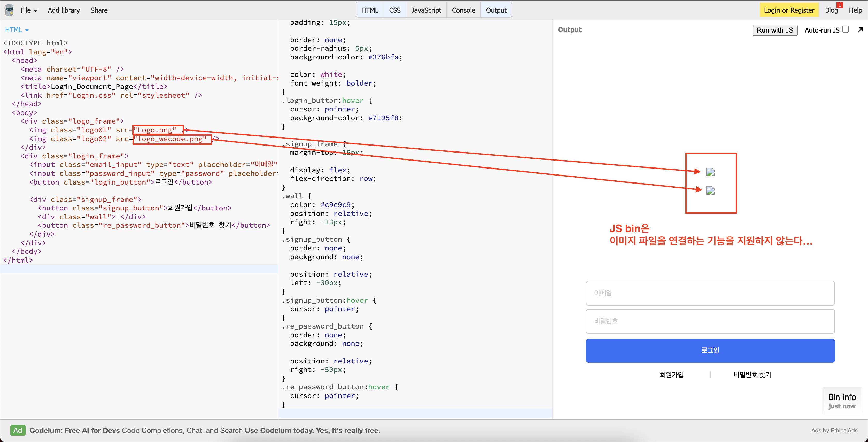Focus the 이메일 input field

click(x=710, y=293)
